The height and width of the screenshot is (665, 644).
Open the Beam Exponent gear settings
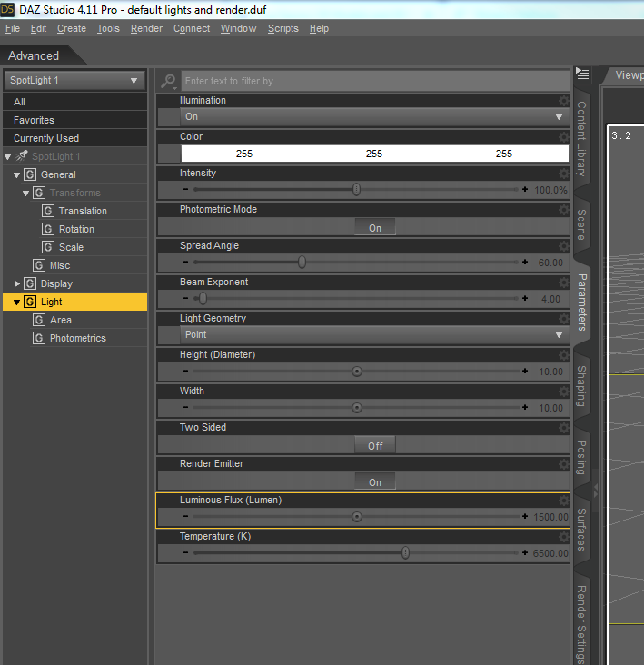[563, 283]
